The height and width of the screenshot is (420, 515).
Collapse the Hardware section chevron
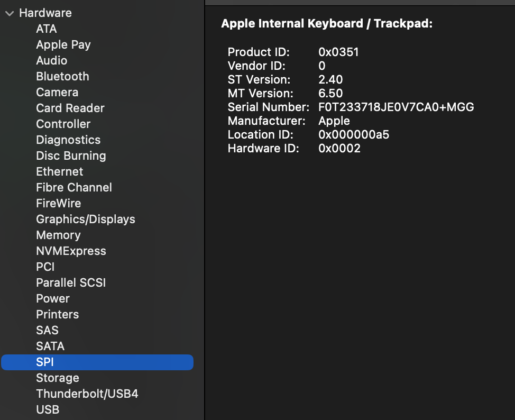pyautogui.click(x=10, y=13)
